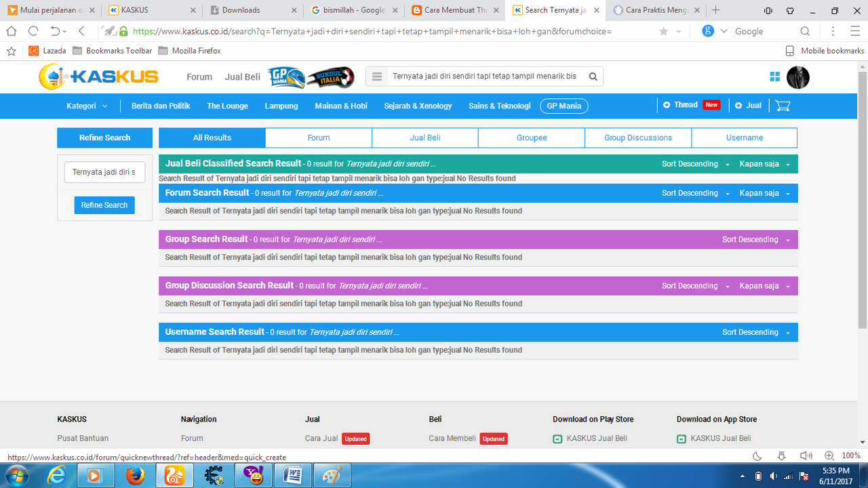
Task: Toggle night mode moon icon
Action: 757,456
